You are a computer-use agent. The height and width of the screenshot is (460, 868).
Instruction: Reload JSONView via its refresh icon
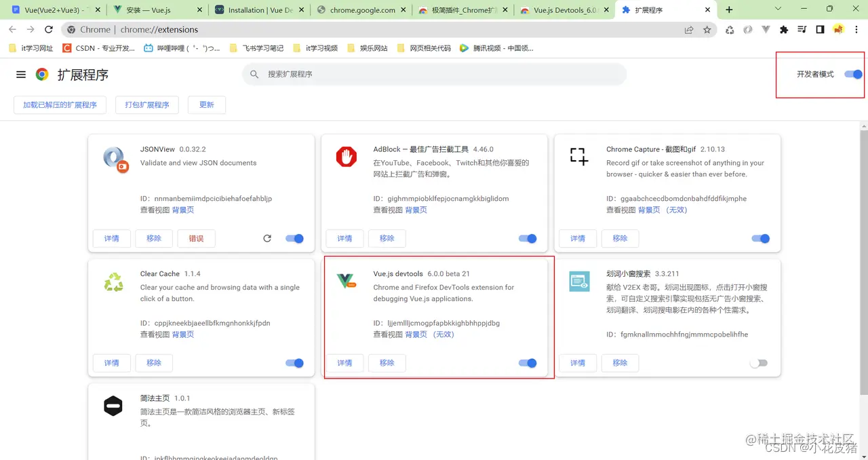coord(267,238)
